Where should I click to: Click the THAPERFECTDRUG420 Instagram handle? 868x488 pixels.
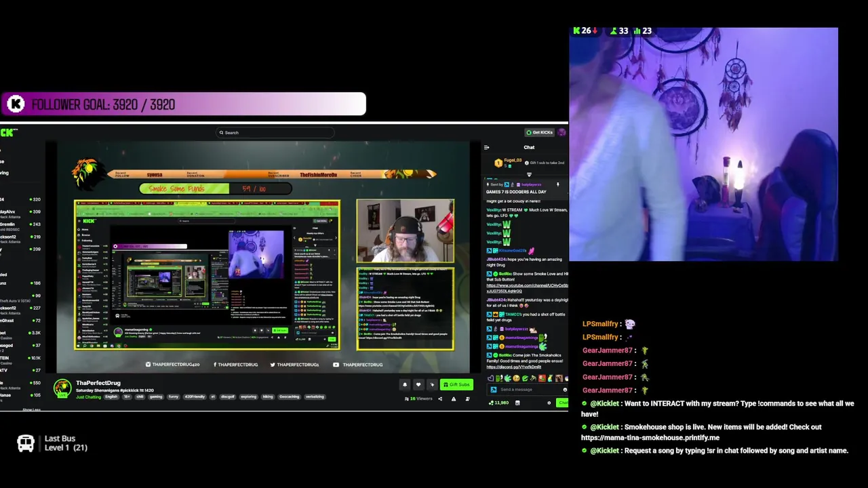click(x=173, y=365)
